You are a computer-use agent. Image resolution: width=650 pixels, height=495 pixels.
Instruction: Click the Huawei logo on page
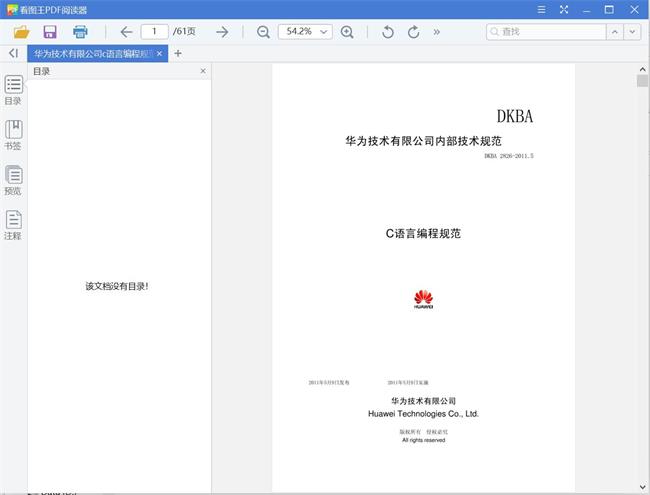point(423,299)
